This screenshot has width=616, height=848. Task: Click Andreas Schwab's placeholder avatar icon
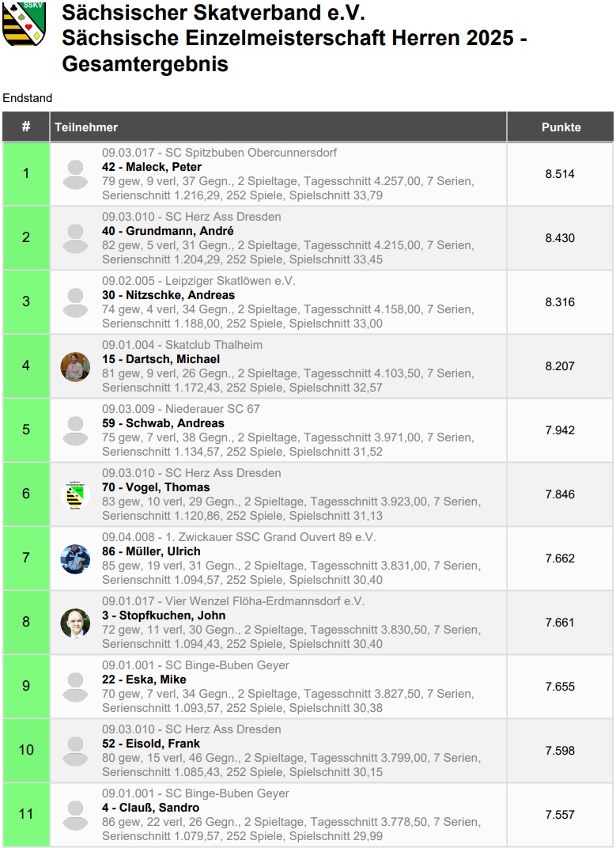pos(75,430)
